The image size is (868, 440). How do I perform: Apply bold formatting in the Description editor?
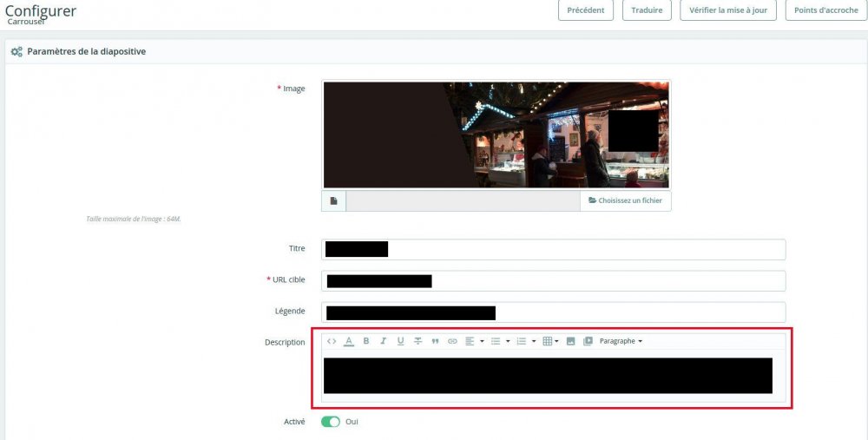(x=366, y=341)
